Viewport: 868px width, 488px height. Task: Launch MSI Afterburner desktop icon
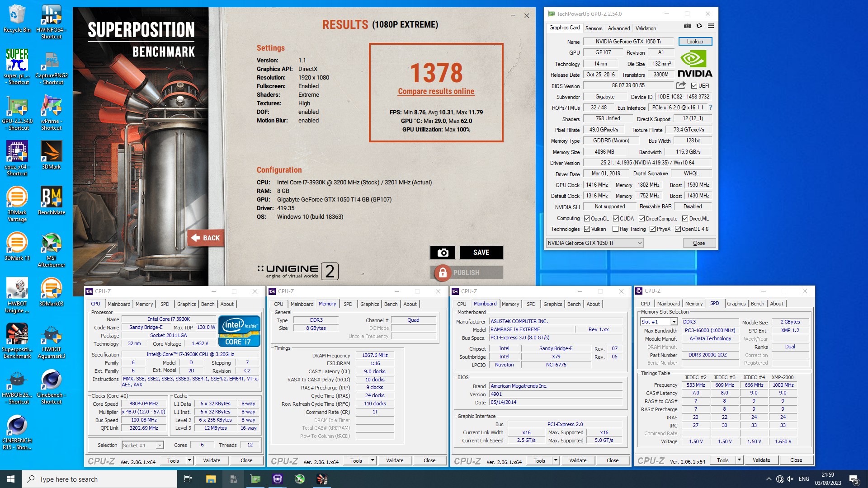(x=51, y=250)
